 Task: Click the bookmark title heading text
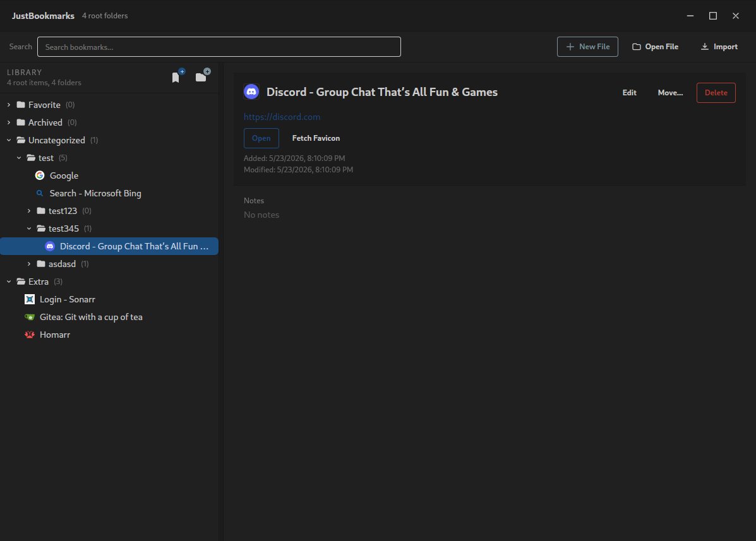coord(382,92)
